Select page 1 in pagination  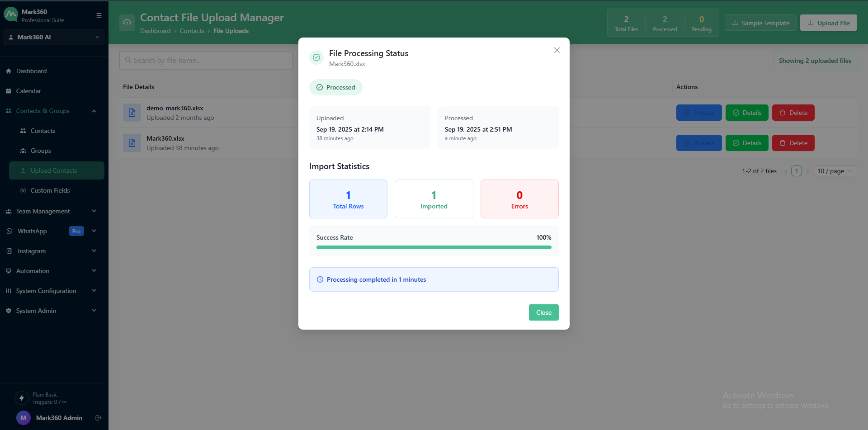click(x=796, y=171)
